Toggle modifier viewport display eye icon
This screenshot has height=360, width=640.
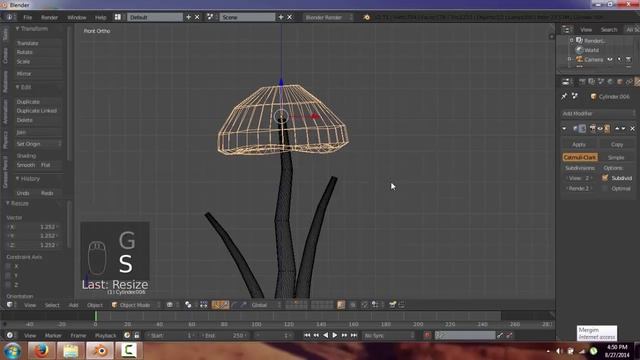(x=600, y=129)
